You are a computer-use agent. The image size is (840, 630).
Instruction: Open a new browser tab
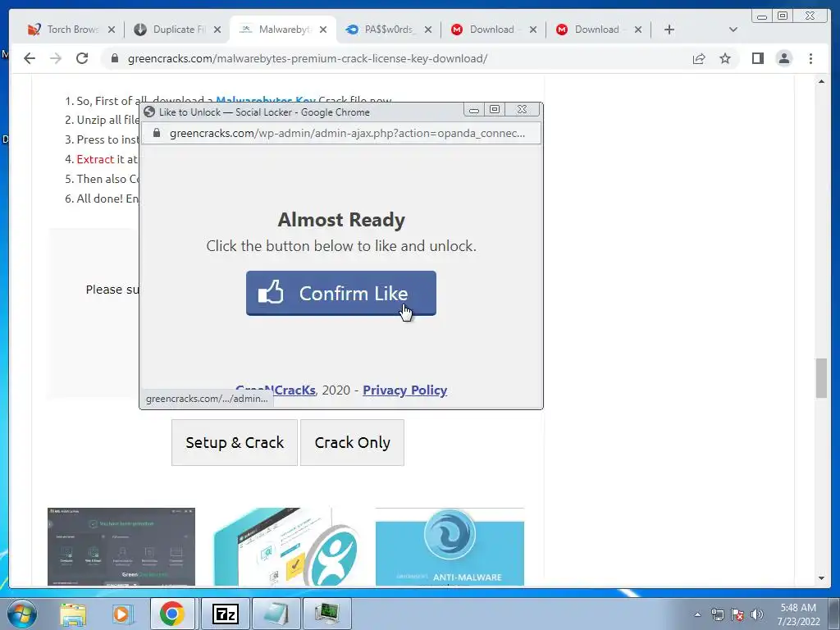pyautogui.click(x=669, y=30)
